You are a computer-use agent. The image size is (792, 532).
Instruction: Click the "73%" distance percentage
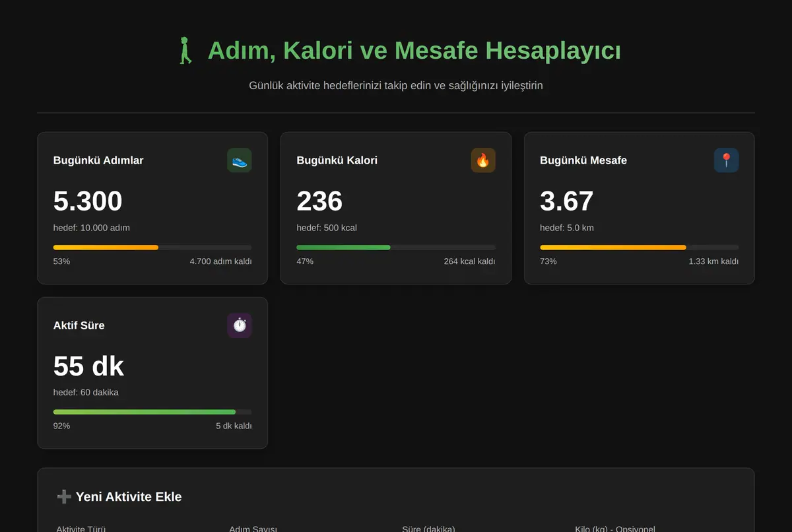point(548,261)
